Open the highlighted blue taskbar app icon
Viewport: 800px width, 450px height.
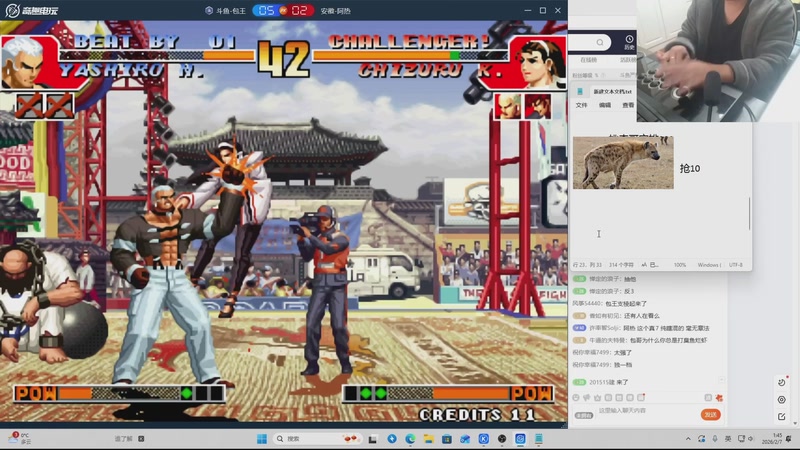click(x=520, y=439)
